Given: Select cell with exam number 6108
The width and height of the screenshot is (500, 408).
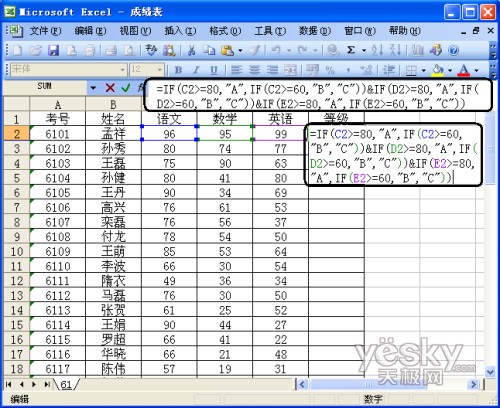Looking at the screenshot, I should [58, 237].
